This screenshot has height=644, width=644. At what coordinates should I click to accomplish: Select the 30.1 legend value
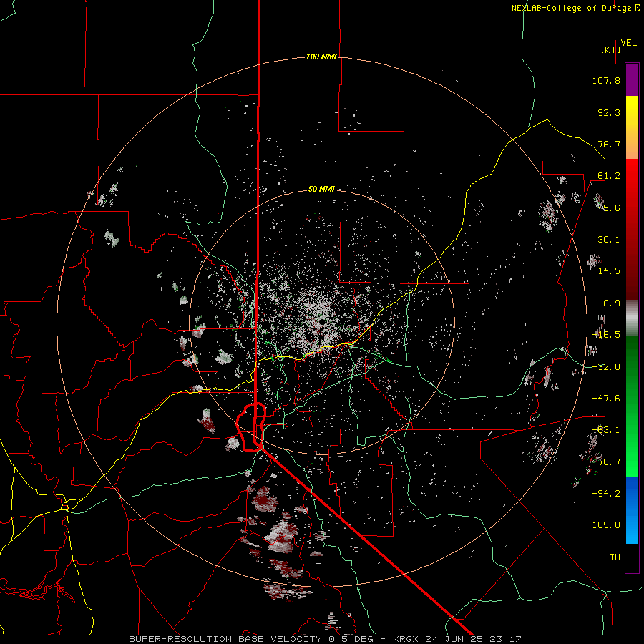[609, 239]
